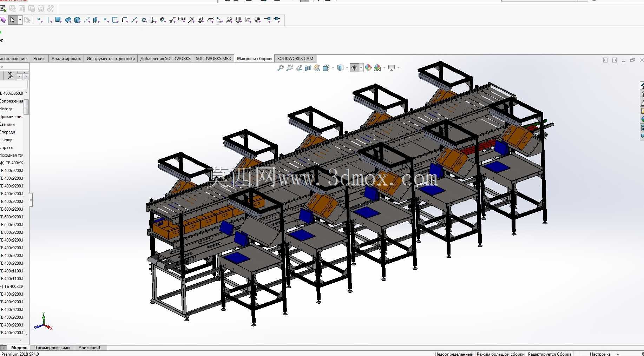Click the panel tabs right arrow
The height and width of the screenshot is (356, 644).
coord(26,76)
